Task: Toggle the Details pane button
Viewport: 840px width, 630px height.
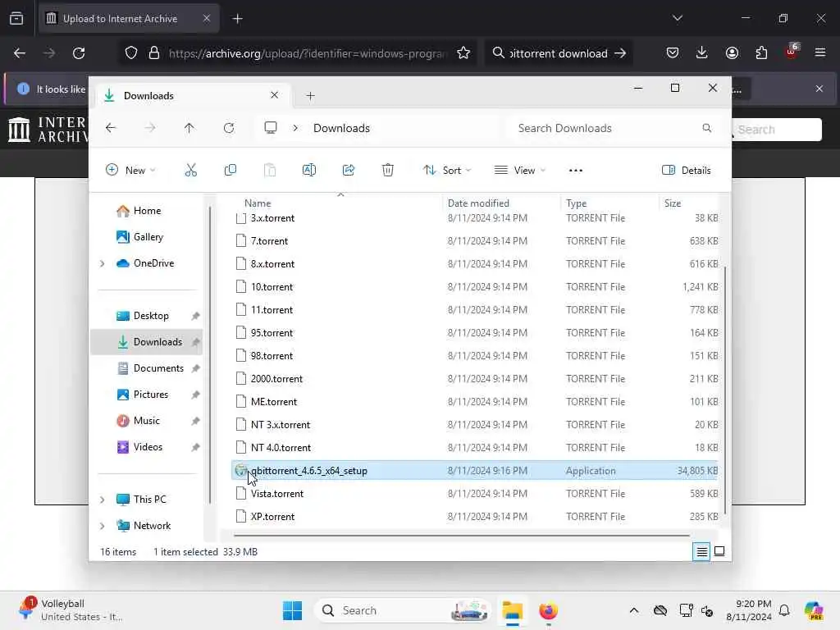Action: [687, 171]
